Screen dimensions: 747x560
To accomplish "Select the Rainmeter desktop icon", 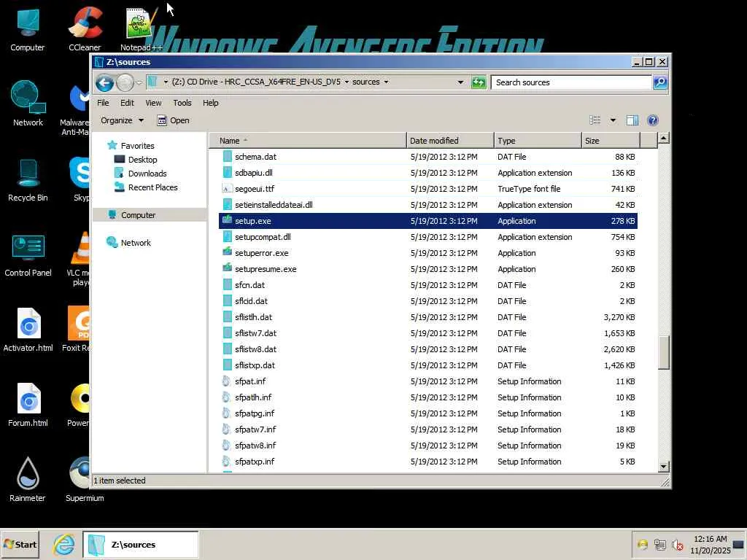I will pyautogui.click(x=28, y=479).
